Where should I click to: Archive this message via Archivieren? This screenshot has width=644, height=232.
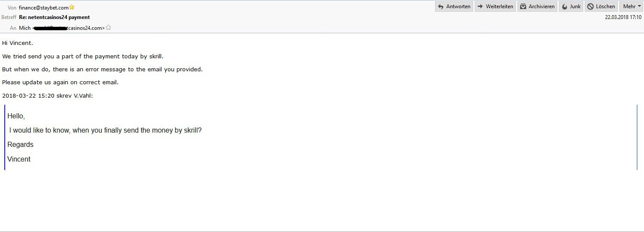pyautogui.click(x=537, y=6)
